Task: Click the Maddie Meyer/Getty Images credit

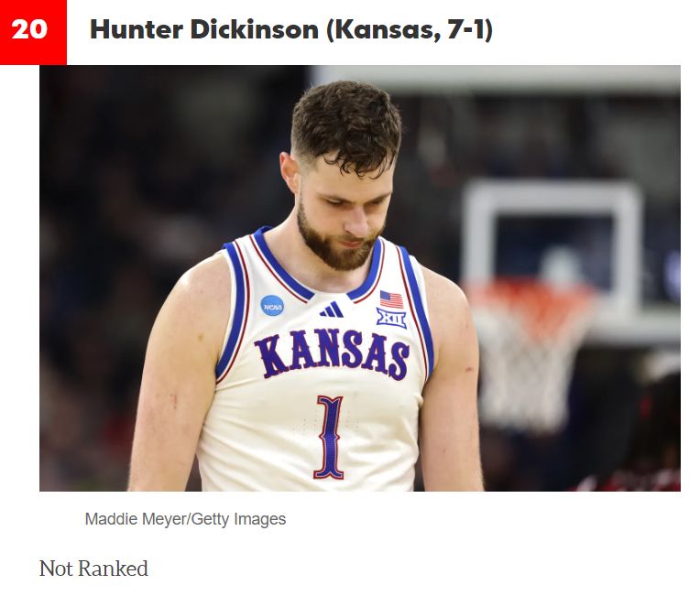Action: point(185,519)
